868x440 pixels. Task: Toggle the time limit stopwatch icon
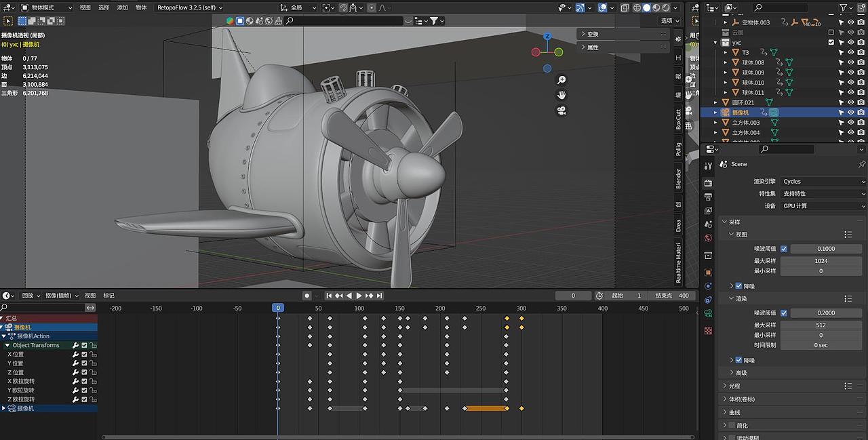[x=599, y=296]
